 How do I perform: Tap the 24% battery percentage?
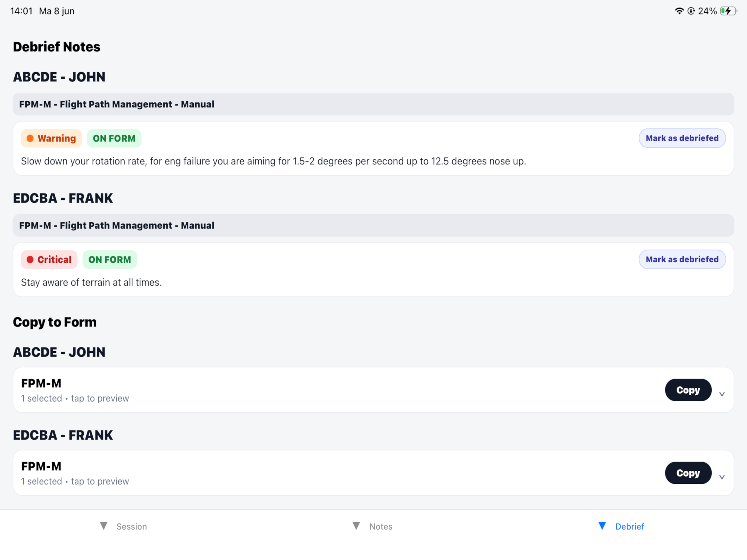707,11
